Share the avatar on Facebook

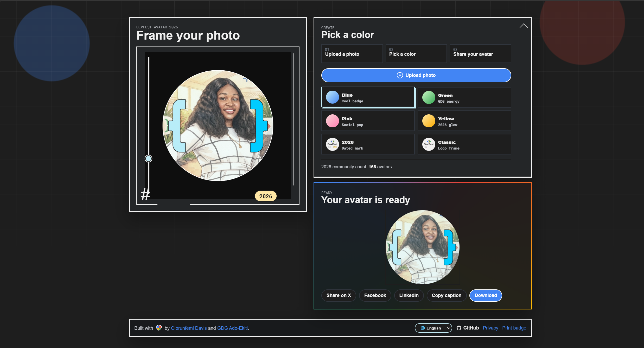375,295
